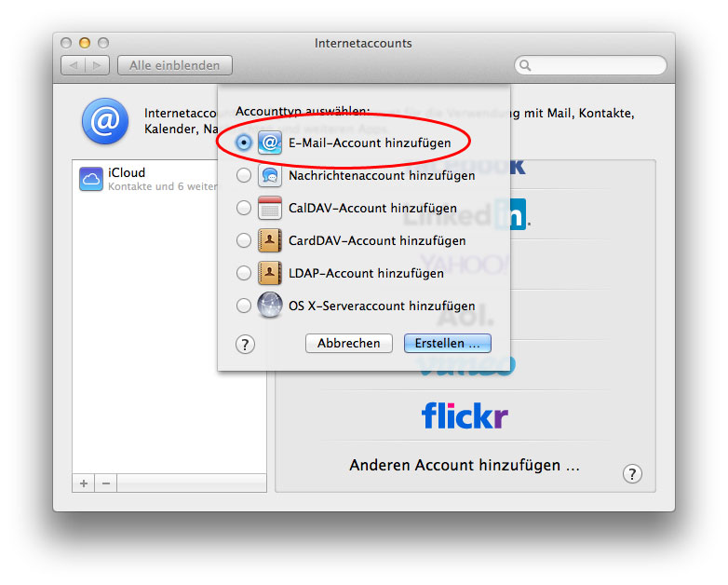Image resolution: width=728 pixels, height=585 pixels.
Task: Click the flickr logo
Action: [x=465, y=415]
